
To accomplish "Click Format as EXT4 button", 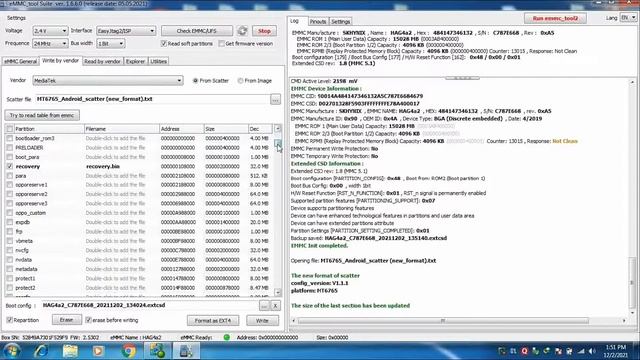I will click(213, 321).
